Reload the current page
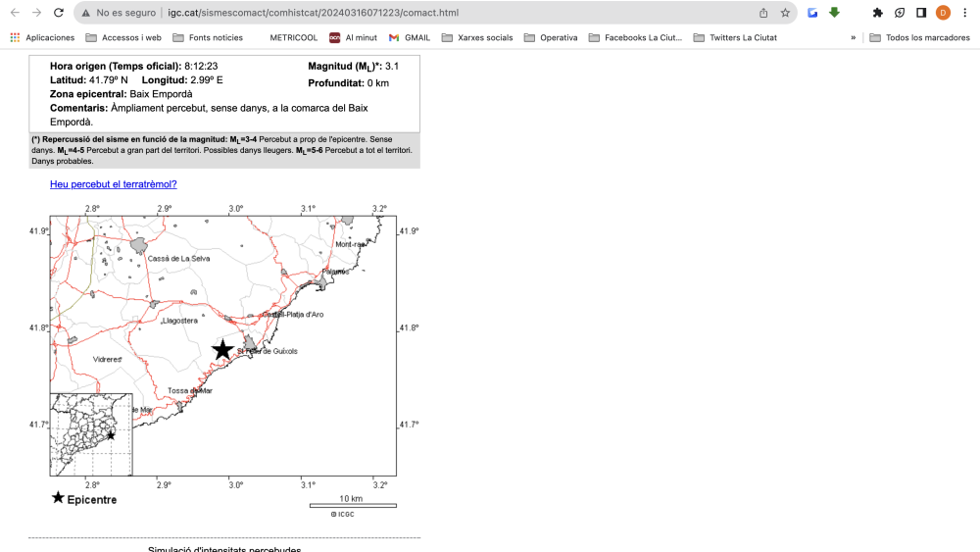The height and width of the screenshot is (552, 980). click(59, 13)
